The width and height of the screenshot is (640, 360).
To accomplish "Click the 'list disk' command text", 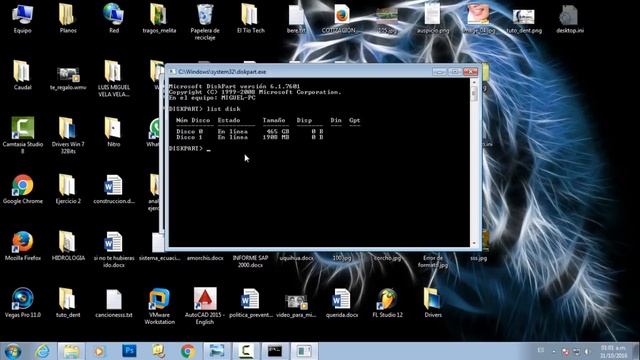I will click(x=224, y=109).
